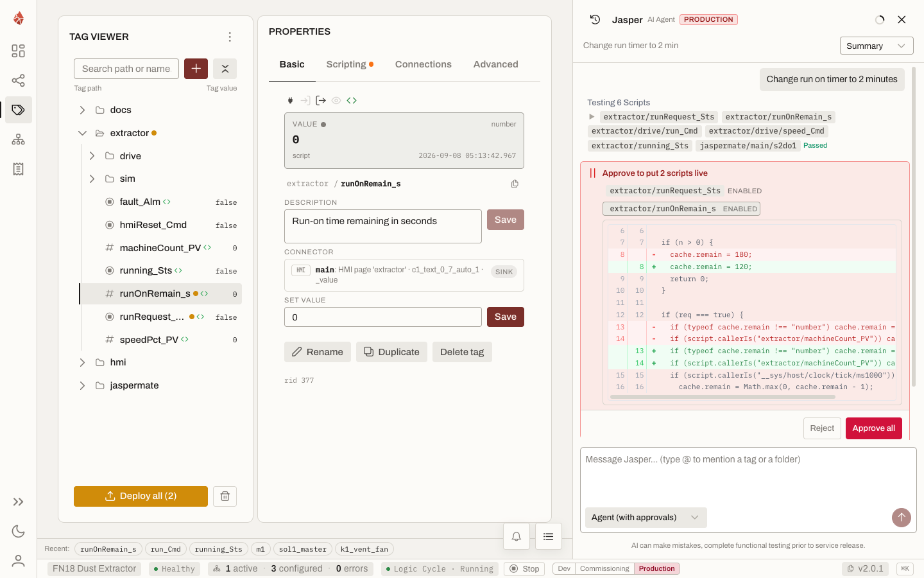Expand the hmi folder

[82, 363]
